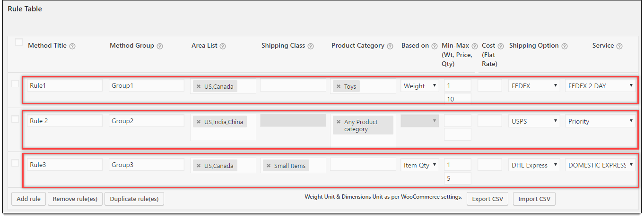Click the Cost field in the Rule1 row
644x218 pixels.
point(490,85)
